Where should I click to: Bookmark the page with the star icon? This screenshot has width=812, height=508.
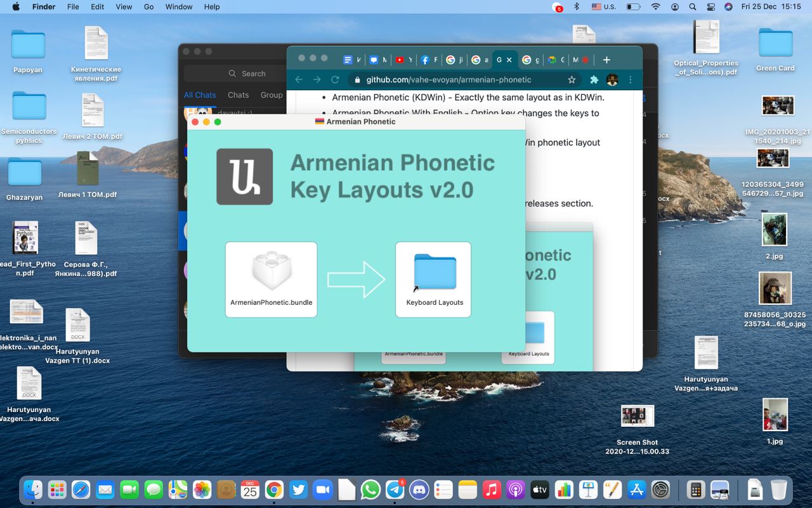tap(572, 79)
